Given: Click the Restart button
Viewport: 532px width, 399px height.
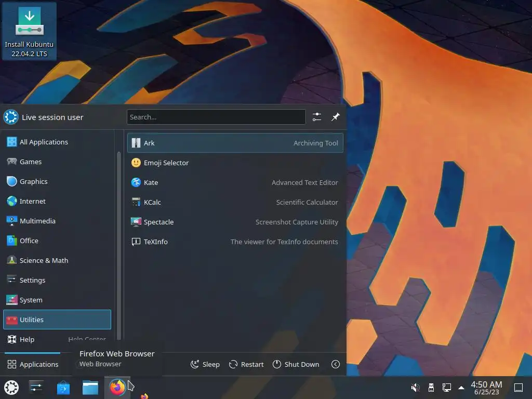Looking at the screenshot, I should tap(246, 364).
